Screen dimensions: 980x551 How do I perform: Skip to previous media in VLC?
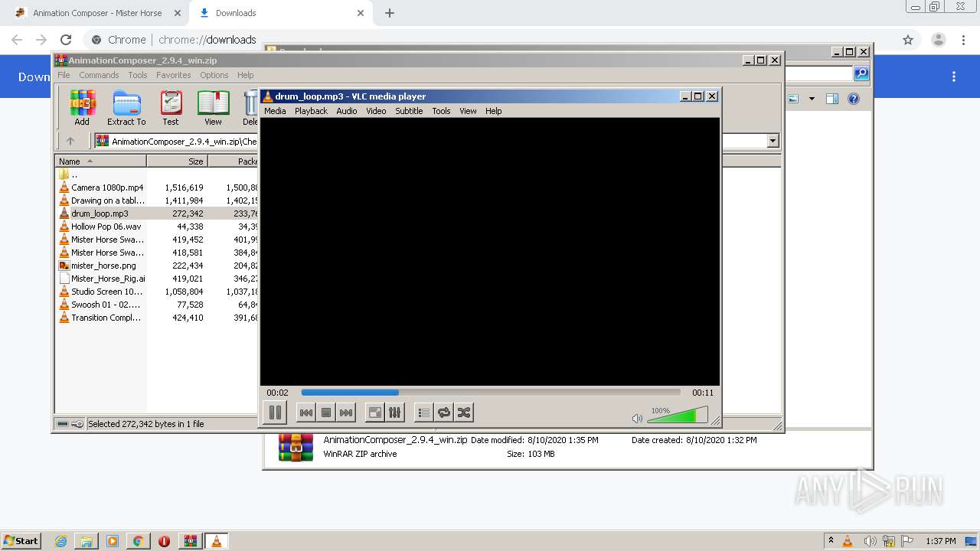tap(305, 412)
